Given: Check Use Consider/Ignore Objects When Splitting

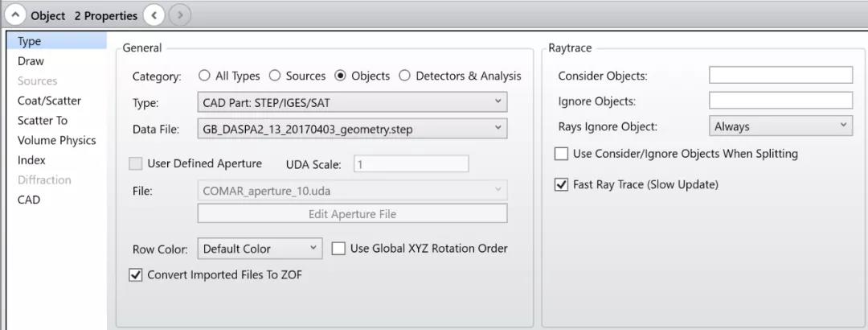Looking at the screenshot, I should tap(562, 154).
